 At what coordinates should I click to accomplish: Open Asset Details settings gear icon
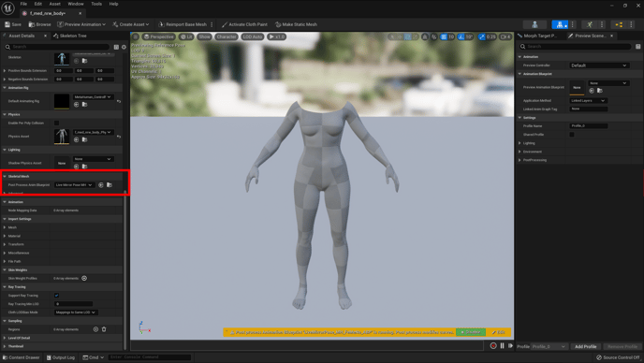tap(124, 47)
